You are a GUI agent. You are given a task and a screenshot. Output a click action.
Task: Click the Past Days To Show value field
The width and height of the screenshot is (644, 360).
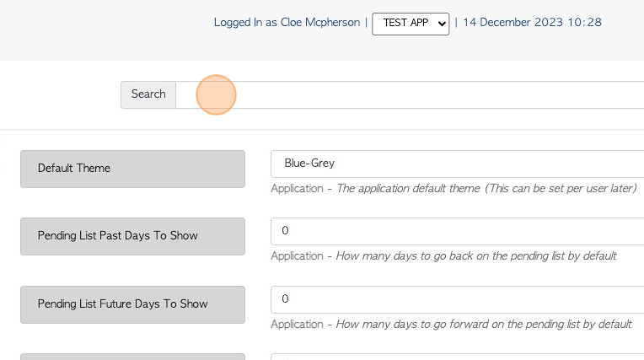pyautogui.click(x=457, y=231)
